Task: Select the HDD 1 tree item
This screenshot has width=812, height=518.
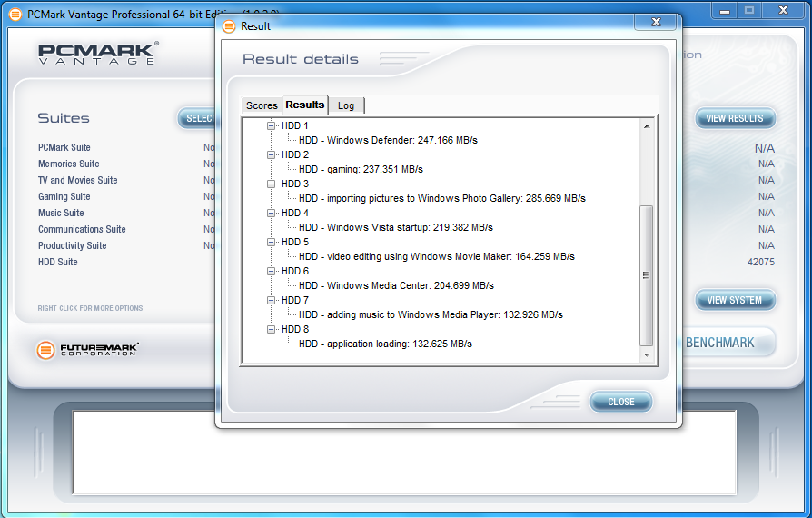Action: [x=294, y=126]
